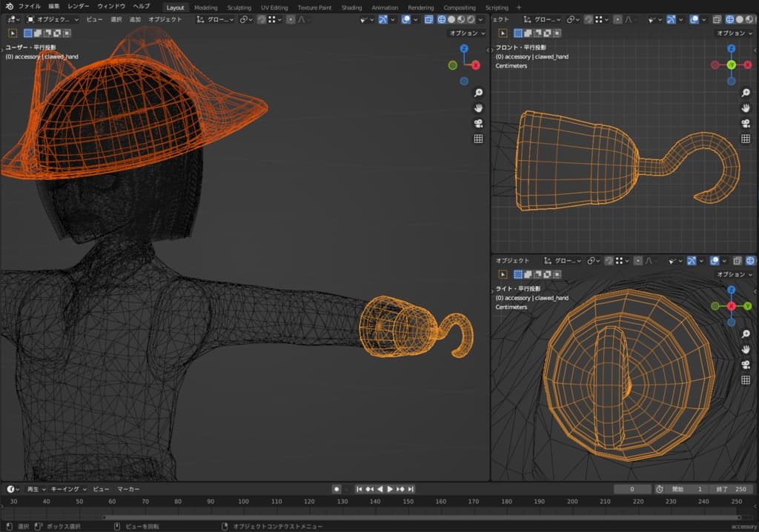Viewport: 759px width, 532px height.
Task: Click the Blender logo icon in menu bar
Action: [x=9, y=7]
